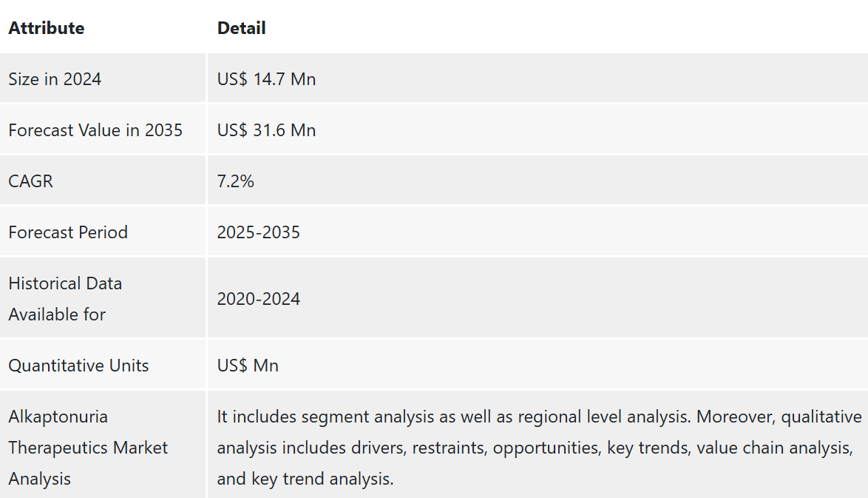Viewport: 868px width, 498px height.
Task: Click 'Historical Data Available for' label
Action: point(65,299)
